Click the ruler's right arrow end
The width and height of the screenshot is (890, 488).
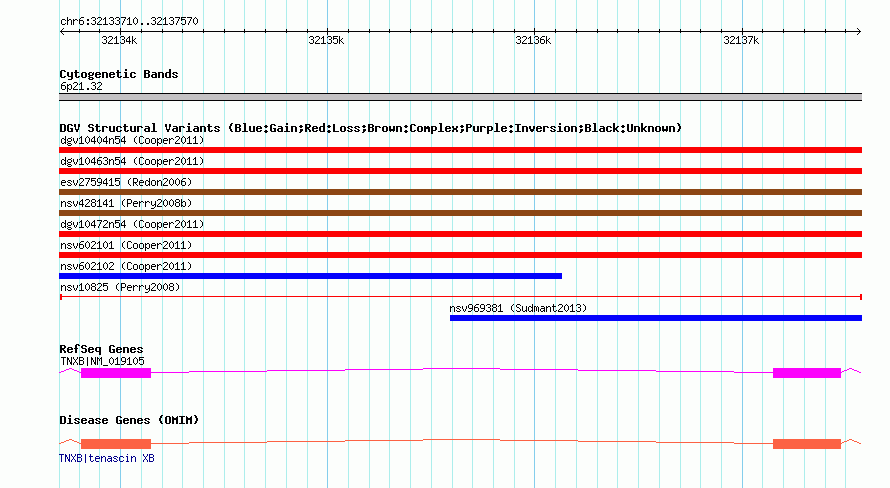(x=859, y=31)
